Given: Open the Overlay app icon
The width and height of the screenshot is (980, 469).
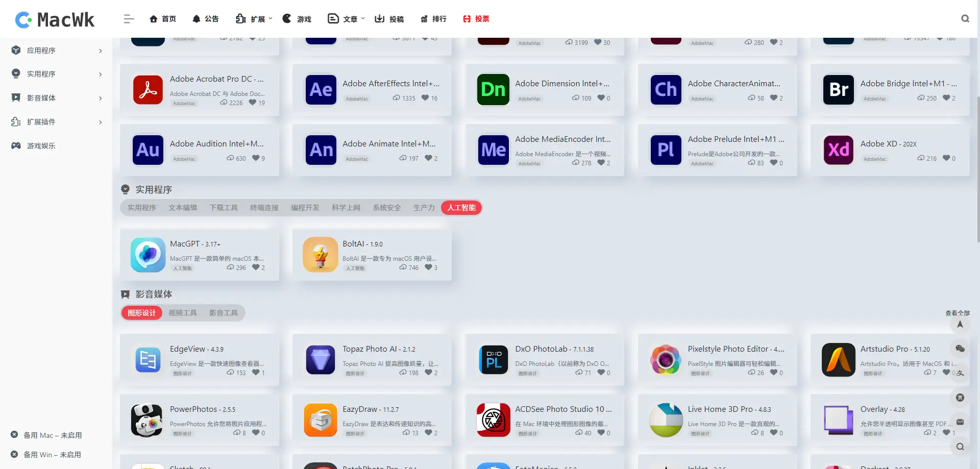Looking at the screenshot, I should (839, 420).
